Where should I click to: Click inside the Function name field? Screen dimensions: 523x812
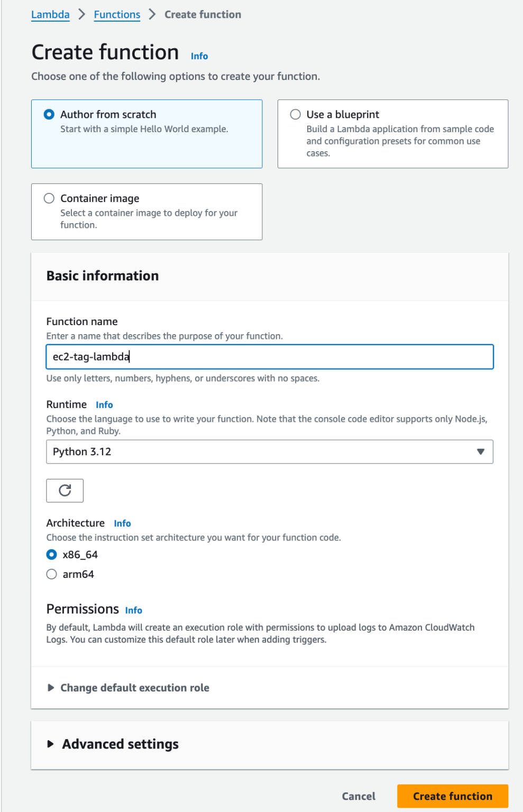tap(269, 356)
